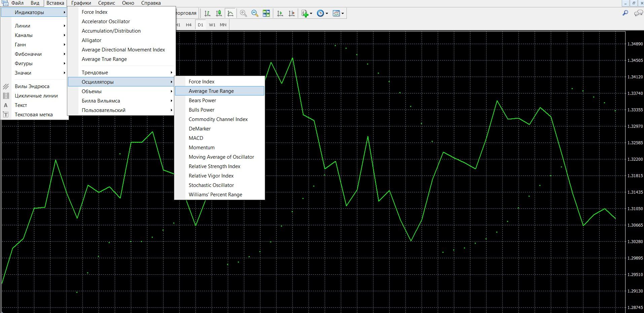
Task: Select the Текст tool A icon
Action: pyautogui.click(x=6, y=105)
